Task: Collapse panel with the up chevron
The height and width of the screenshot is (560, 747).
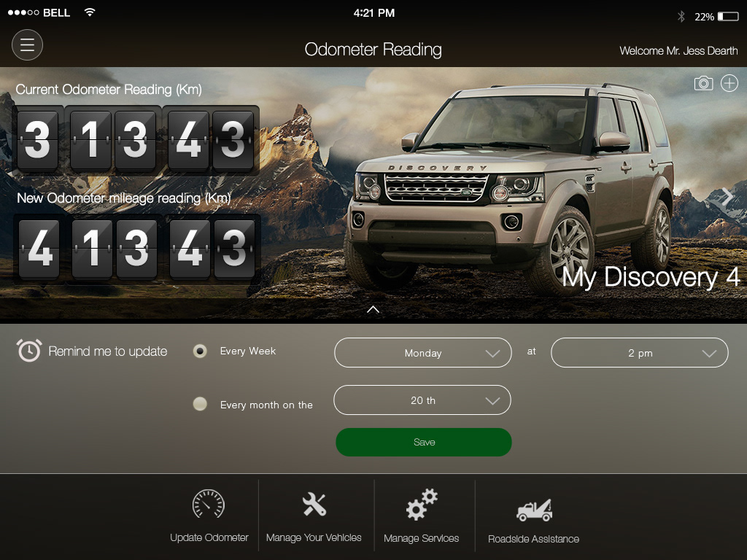Action: pyautogui.click(x=373, y=309)
